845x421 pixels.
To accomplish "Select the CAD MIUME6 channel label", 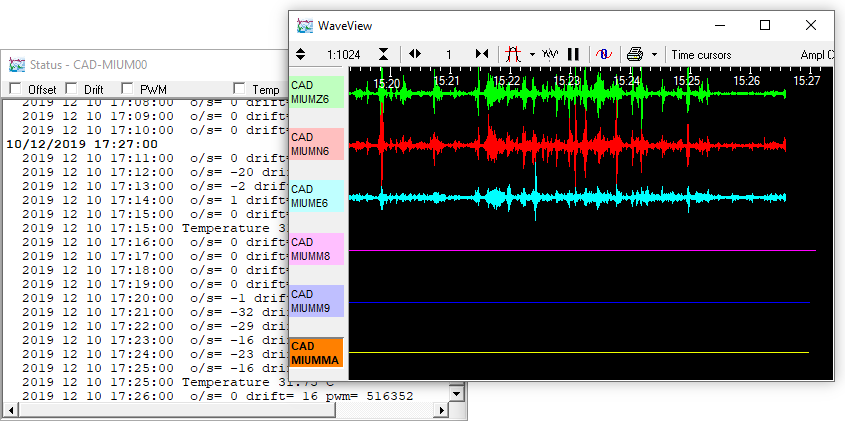I will pyautogui.click(x=316, y=196).
